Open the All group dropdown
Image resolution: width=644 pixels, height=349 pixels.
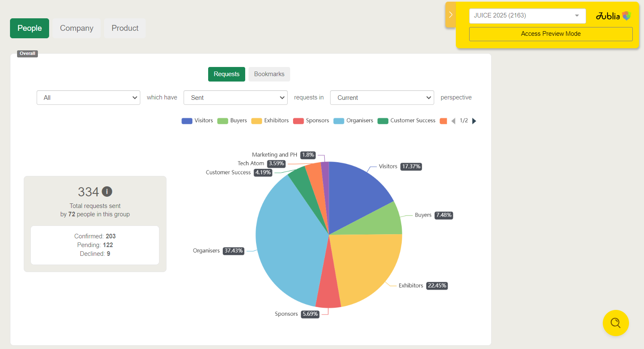point(88,97)
